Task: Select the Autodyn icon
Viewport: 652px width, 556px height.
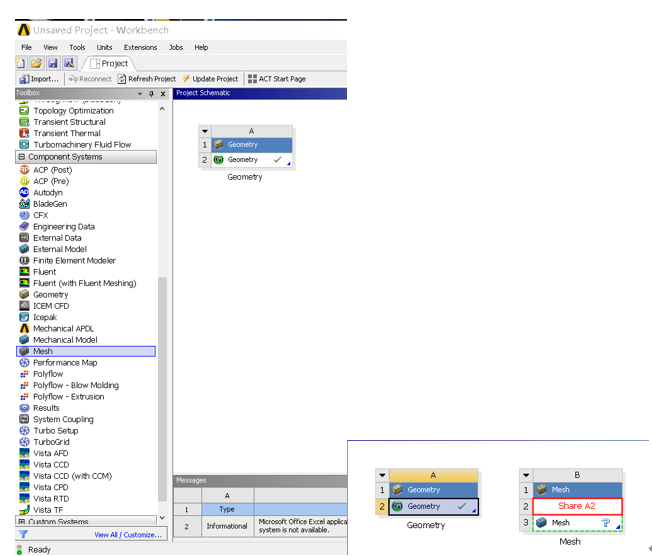Action: pos(24,193)
